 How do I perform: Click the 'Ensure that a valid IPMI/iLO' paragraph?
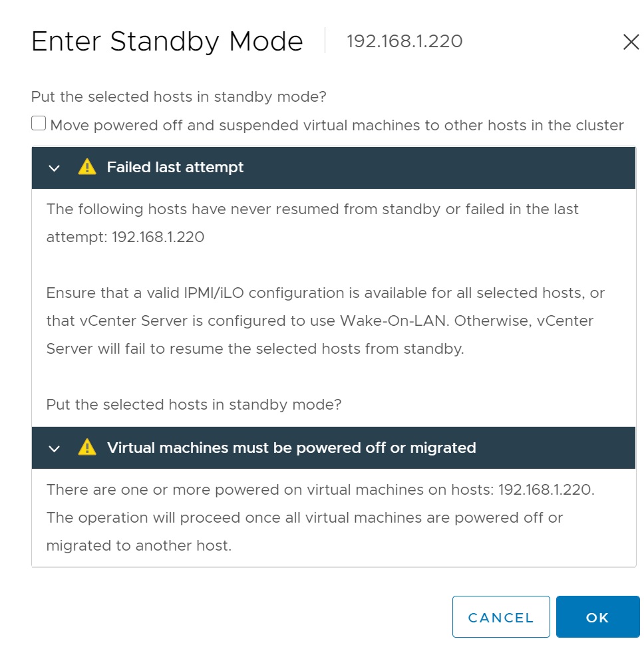[x=325, y=321]
